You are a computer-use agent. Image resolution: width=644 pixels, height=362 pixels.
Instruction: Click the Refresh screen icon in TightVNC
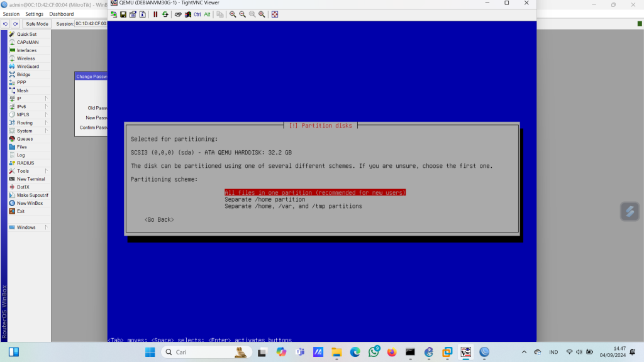tap(165, 14)
